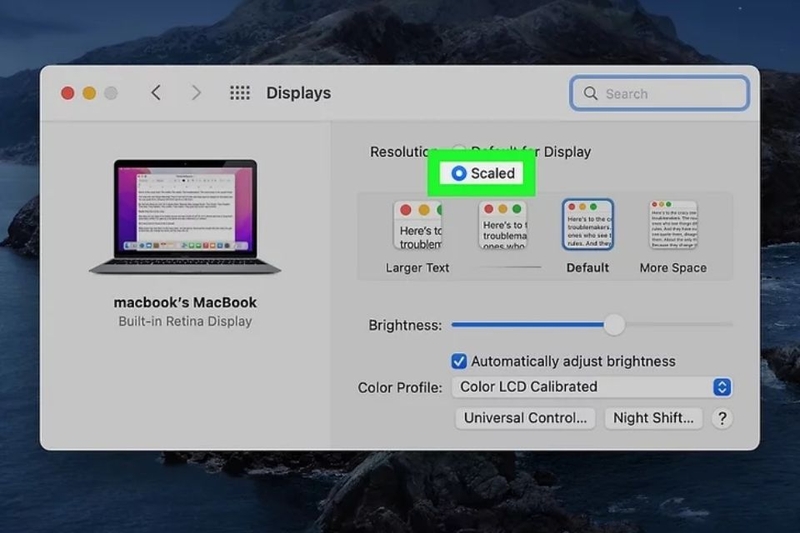Toggle Automatically adjust brightness checkbox
Image resolution: width=800 pixels, height=533 pixels.
[x=459, y=361]
